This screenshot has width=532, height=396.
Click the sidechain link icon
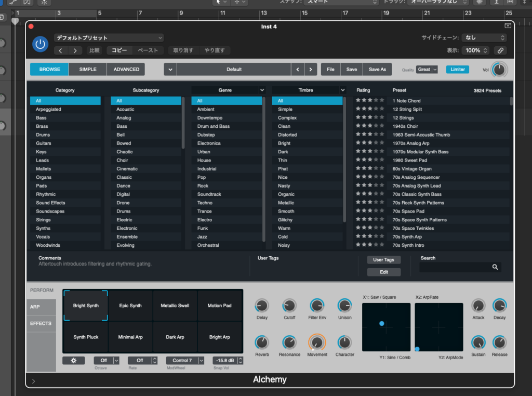500,50
